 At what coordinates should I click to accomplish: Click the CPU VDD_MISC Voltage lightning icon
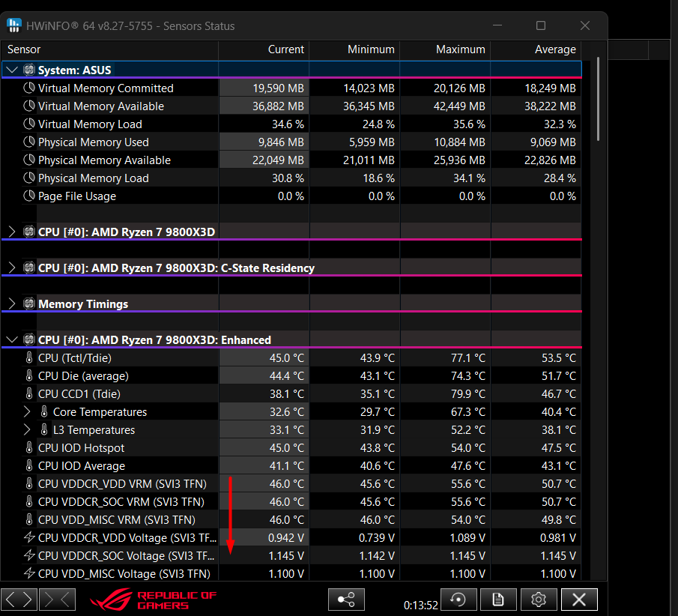[x=29, y=573]
